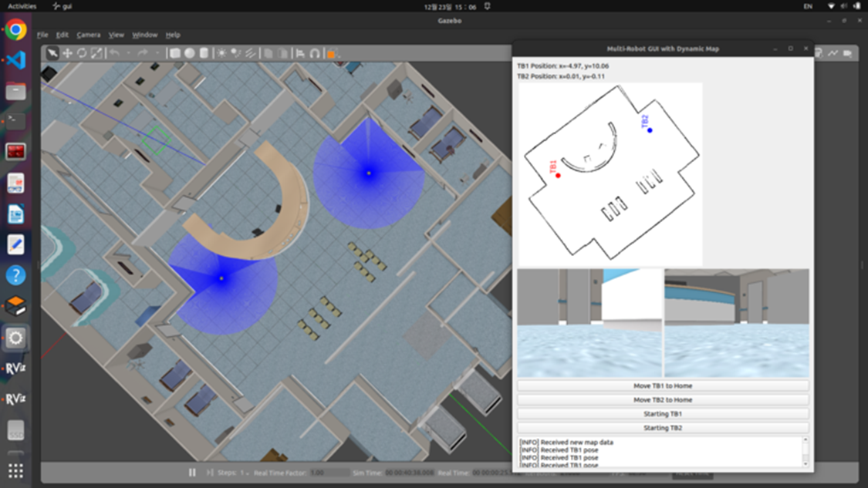Click Move TB2 to Home button
Screen dimensions: 868x488
(663, 399)
